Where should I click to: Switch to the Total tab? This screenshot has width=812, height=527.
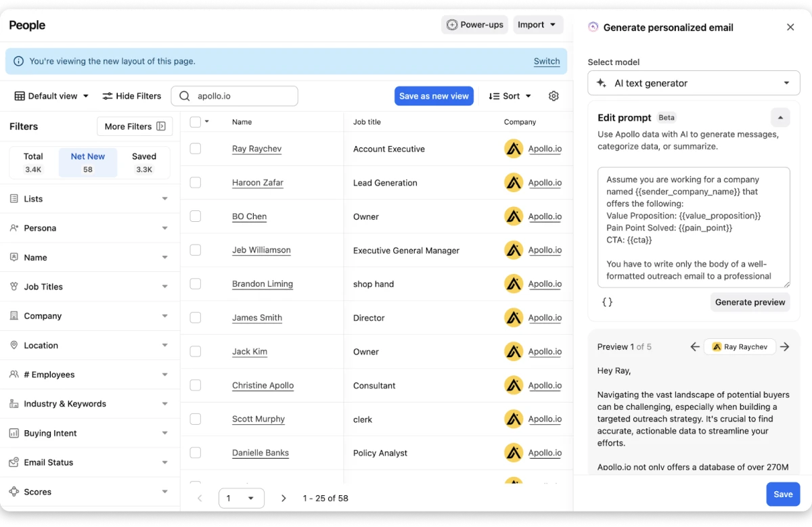pyautogui.click(x=33, y=162)
